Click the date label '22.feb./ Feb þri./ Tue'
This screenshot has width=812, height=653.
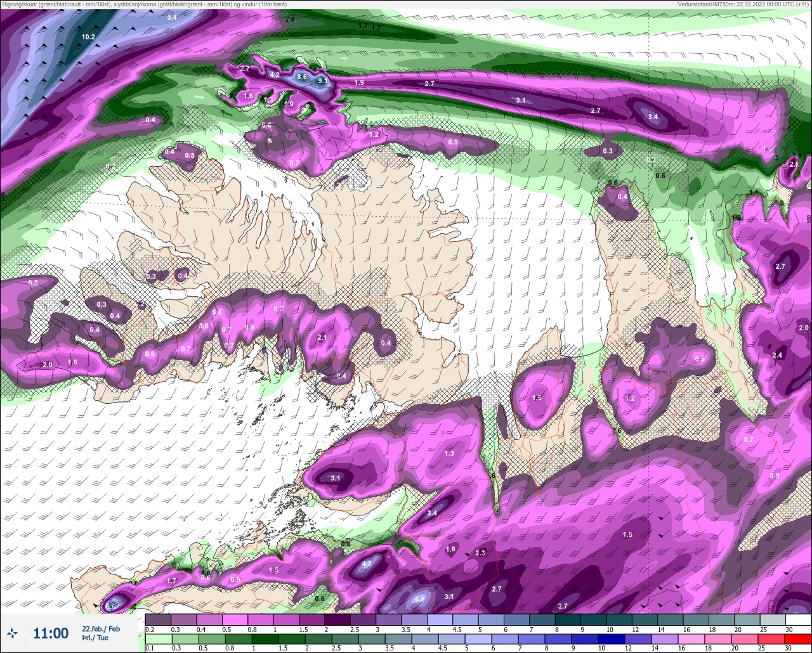tap(100, 633)
